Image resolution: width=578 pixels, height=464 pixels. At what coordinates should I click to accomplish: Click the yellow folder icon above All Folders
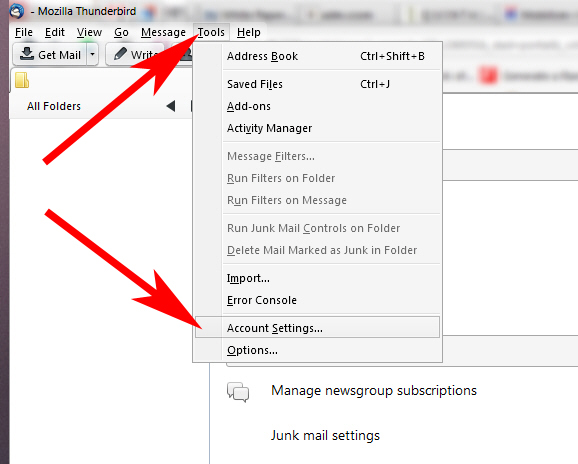(x=22, y=80)
